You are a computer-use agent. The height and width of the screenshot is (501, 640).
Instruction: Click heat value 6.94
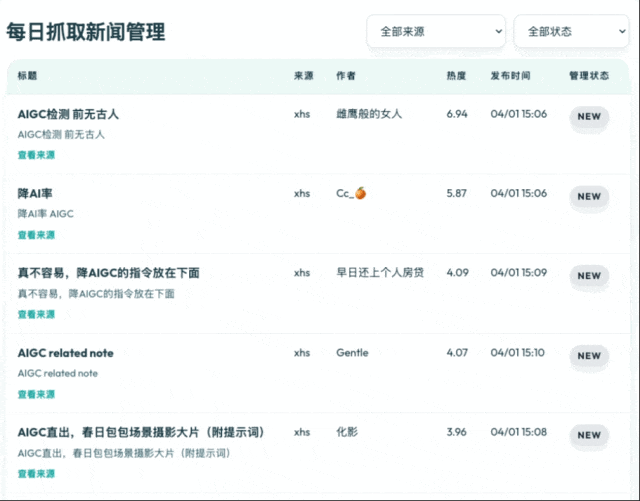click(x=457, y=114)
